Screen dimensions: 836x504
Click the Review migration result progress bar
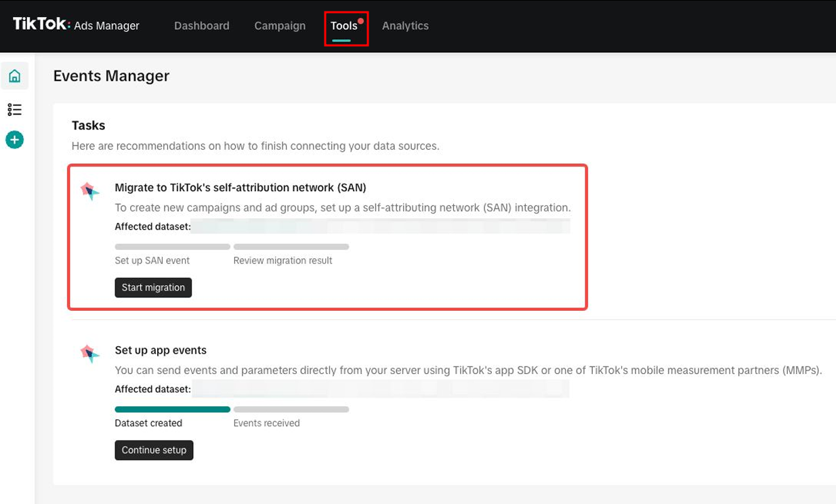(x=291, y=247)
